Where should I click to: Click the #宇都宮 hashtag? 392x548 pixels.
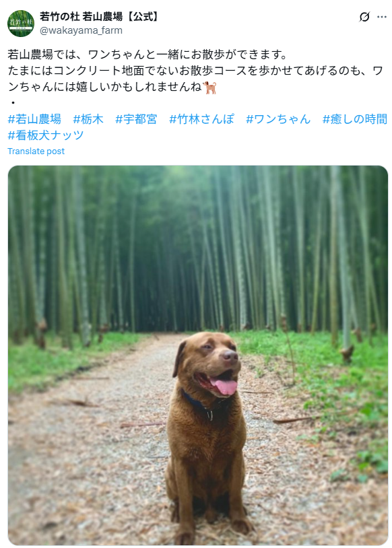pyautogui.click(x=136, y=119)
